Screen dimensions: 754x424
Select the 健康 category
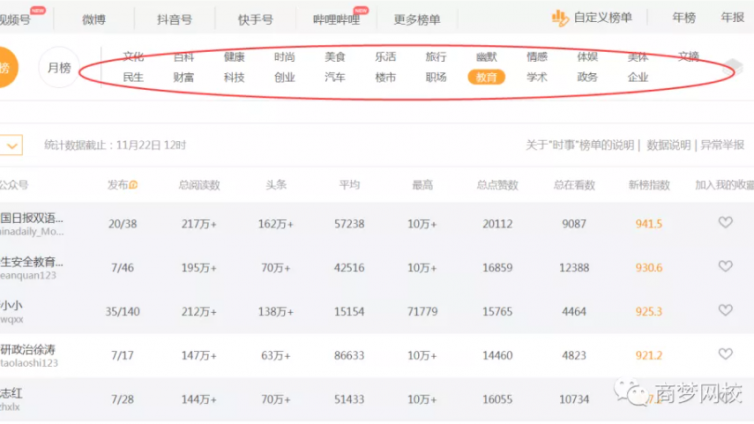pos(234,57)
